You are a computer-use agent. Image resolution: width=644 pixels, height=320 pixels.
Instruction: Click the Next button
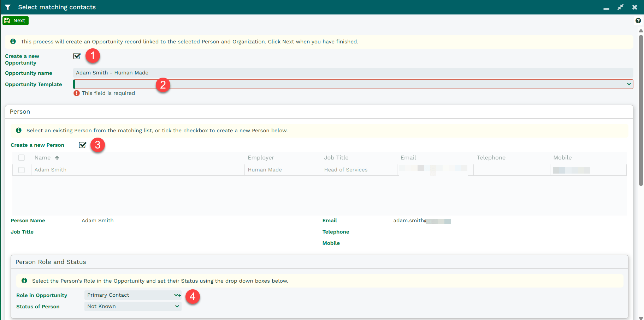pyautogui.click(x=16, y=21)
